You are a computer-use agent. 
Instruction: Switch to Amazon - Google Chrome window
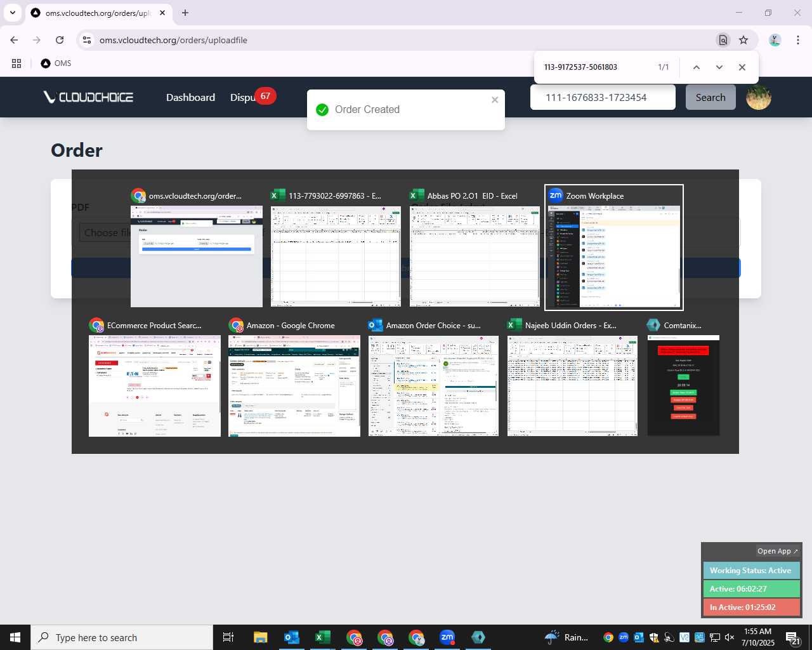coord(294,378)
